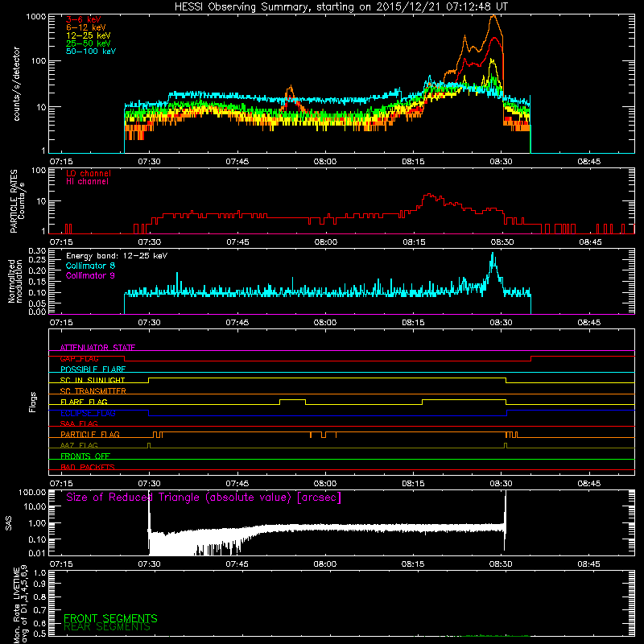The height and width of the screenshot is (644, 644).
Task: Click the LO channel legend entry
Action: pos(89,173)
